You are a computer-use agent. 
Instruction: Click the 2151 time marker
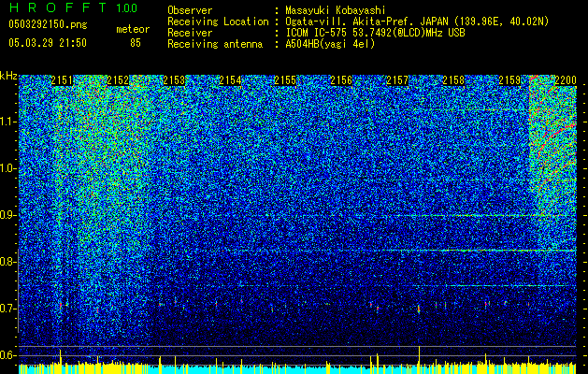pos(62,80)
